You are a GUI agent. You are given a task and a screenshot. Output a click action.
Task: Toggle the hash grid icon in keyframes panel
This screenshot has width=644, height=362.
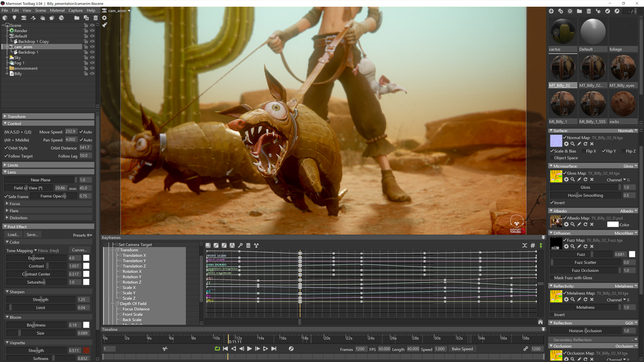point(533,245)
